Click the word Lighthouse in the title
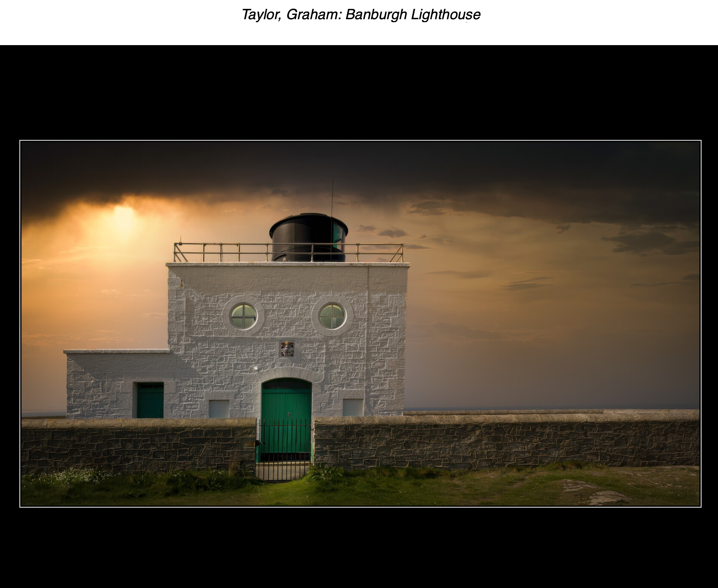Image resolution: width=718 pixels, height=588 pixels. (446, 14)
